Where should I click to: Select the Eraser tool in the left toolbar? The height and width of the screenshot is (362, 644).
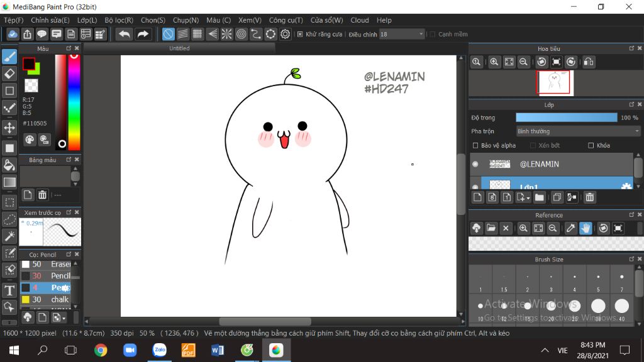click(10, 74)
